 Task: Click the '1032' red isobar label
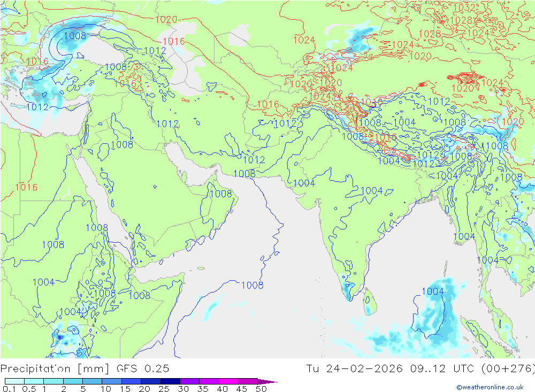(465, 7)
